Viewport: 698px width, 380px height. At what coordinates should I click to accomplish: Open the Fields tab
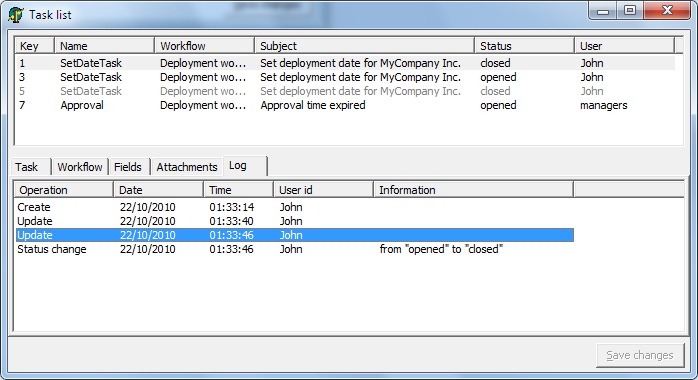pyautogui.click(x=128, y=167)
